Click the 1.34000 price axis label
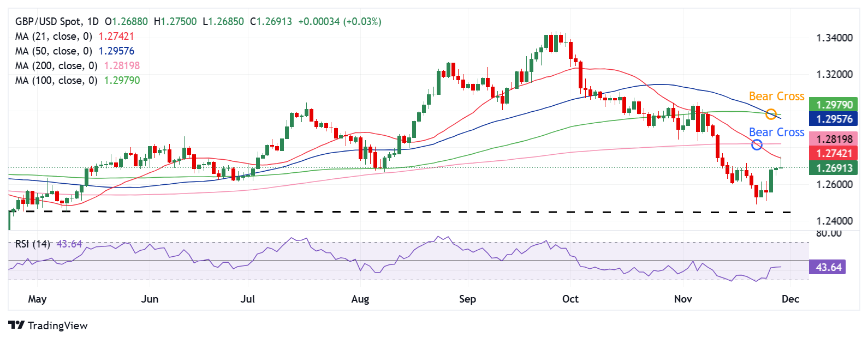Image resolution: width=868 pixels, height=338 pixels. click(x=834, y=38)
